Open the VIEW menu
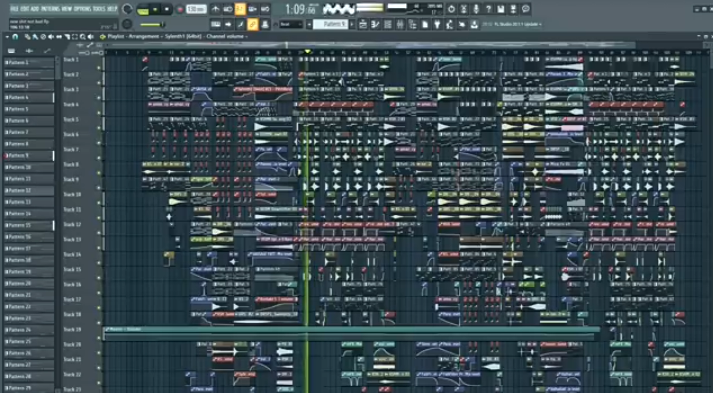 click(66, 9)
